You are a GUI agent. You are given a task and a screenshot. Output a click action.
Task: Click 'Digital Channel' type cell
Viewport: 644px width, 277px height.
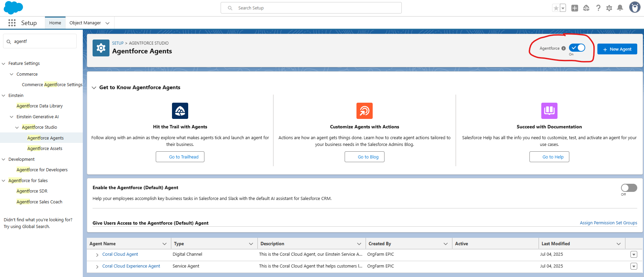187,254
